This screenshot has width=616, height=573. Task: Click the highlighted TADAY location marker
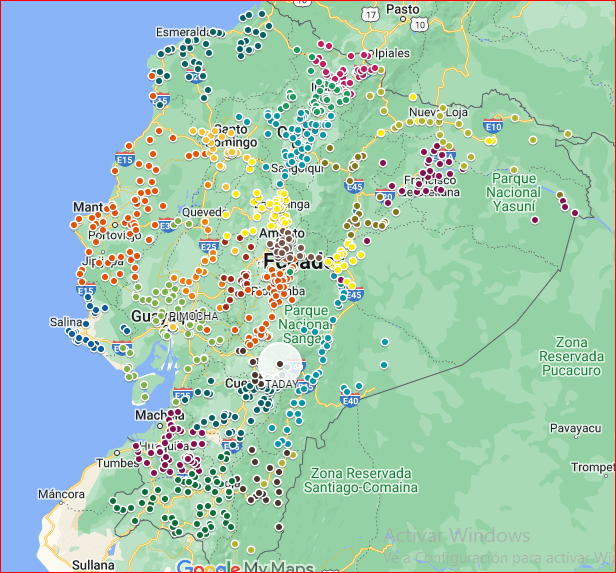coord(281,365)
